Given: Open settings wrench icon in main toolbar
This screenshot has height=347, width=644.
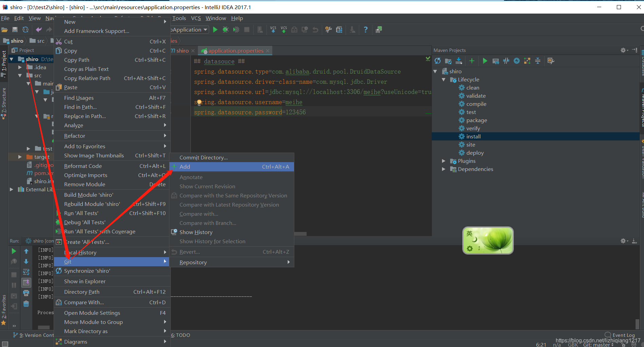Looking at the screenshot, I should click(x=328, y=30).
